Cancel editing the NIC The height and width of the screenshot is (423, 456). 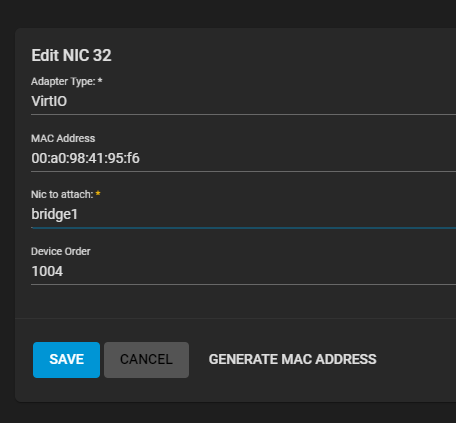tap(146, 360)
